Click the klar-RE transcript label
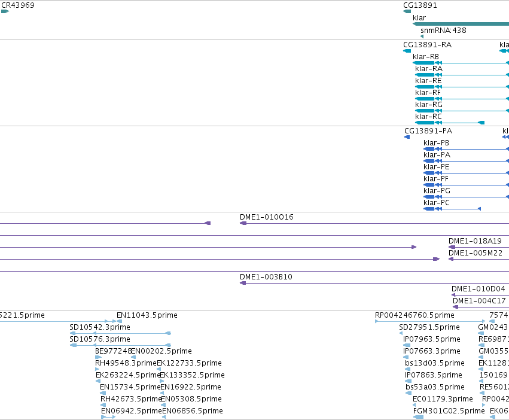This screenshot has height=420, width=509. point(428,81)
